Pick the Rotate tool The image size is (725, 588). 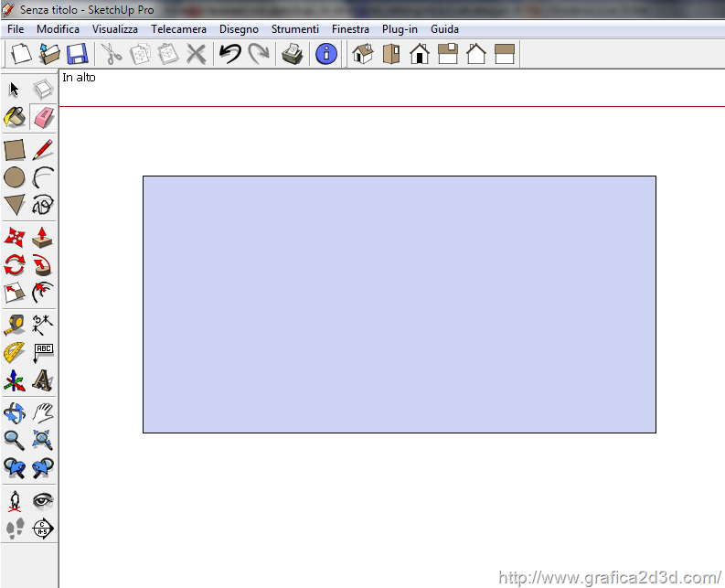point(15,265)
